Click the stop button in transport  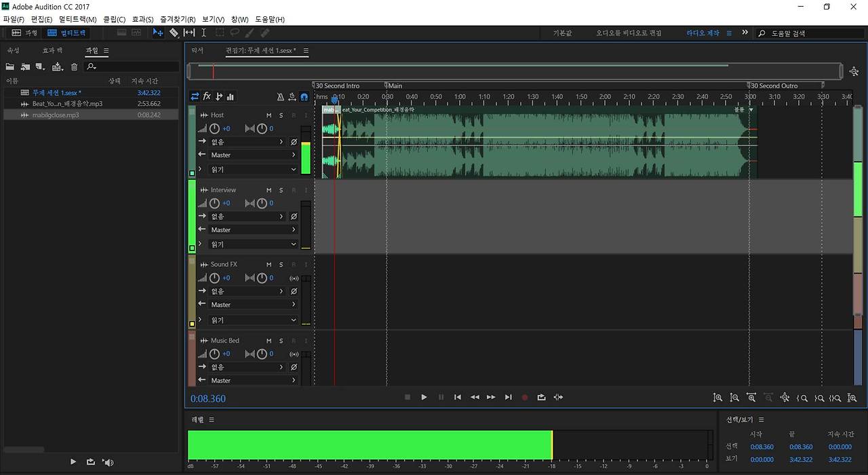[x=408, y=397]
